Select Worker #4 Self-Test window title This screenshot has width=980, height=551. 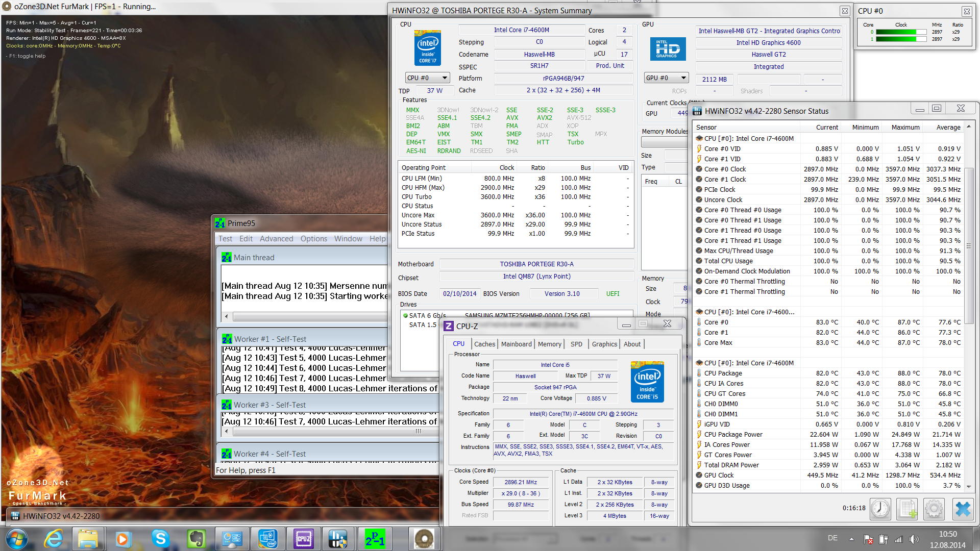click(x=269, y=454)
